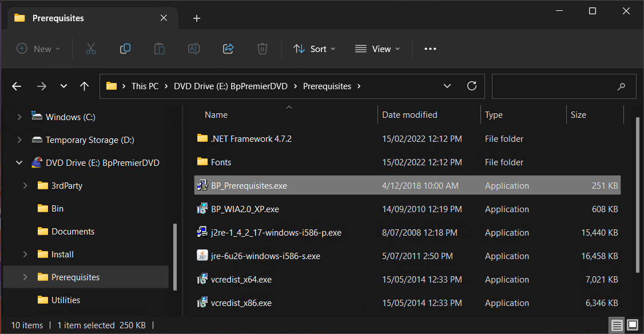
Task: Click the vcredist_x64.exe installer icon
Action: pyautogui.click(x=202, y=279)
